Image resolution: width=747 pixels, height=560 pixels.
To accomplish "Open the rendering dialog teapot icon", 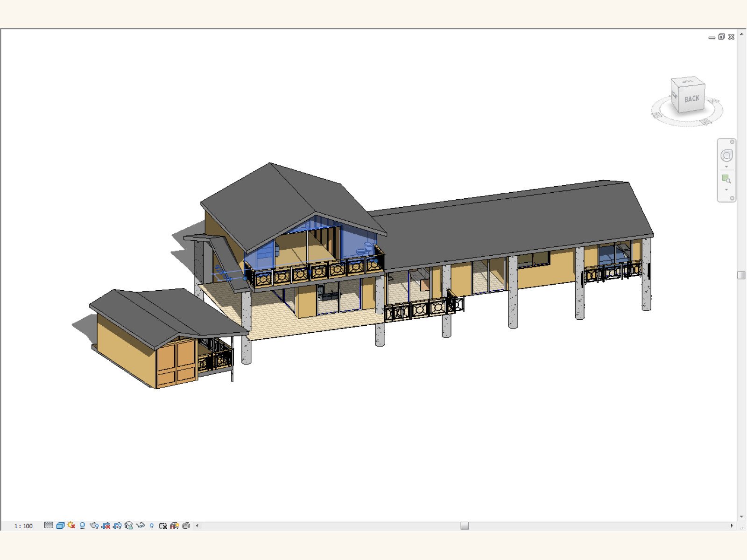I will [x=94, y=525].
